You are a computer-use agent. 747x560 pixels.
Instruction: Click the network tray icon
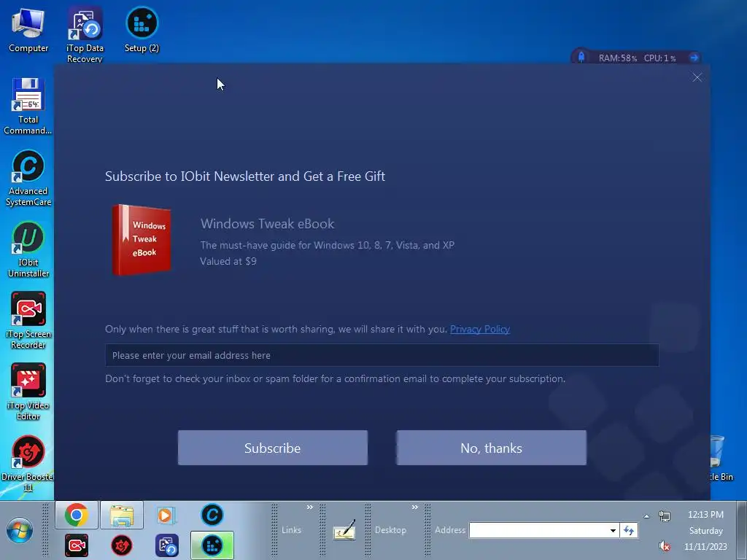point(664,516)
